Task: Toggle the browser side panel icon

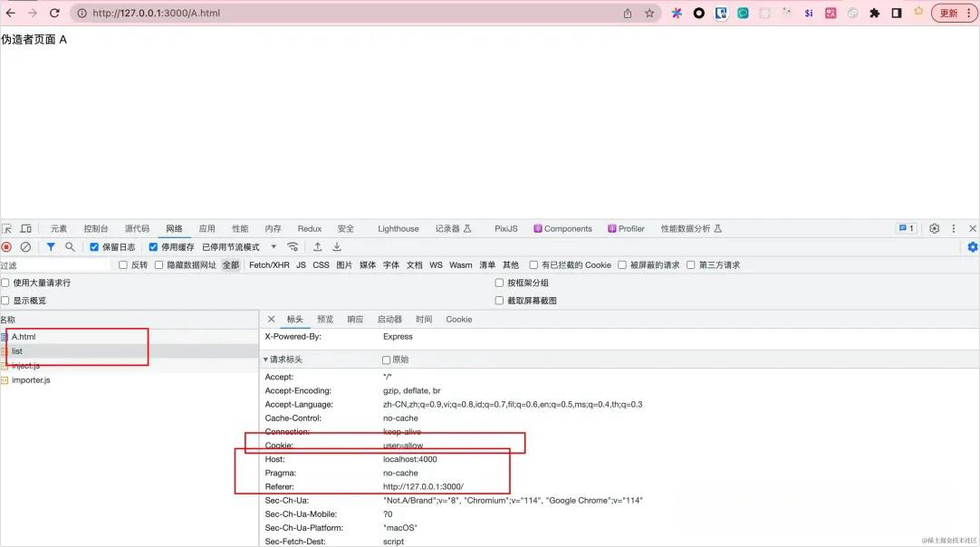Action: coord(897,13)
